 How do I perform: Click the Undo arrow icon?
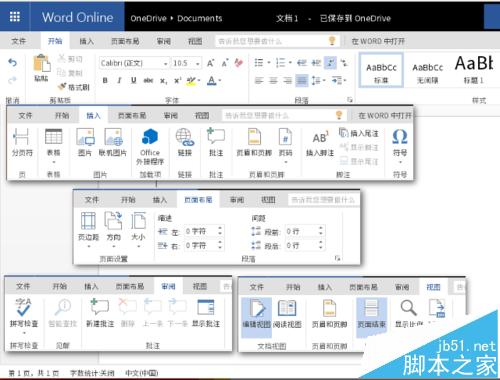(12, 62)
